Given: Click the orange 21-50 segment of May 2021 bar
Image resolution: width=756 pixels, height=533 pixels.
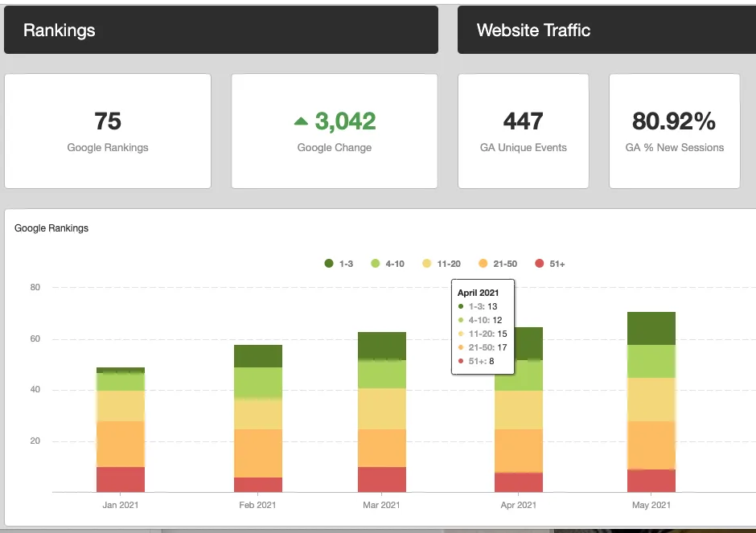Looking at the screenshot, I should (x=651, y=445).
